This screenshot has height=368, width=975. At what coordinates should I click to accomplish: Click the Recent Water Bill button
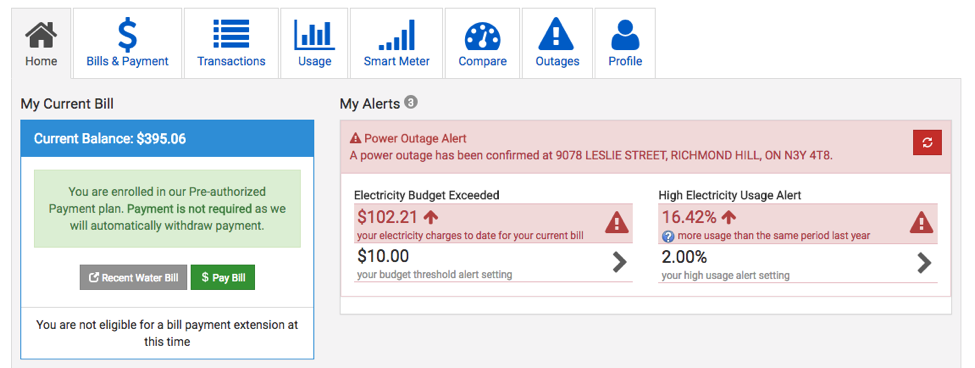(x=133, y=278)
